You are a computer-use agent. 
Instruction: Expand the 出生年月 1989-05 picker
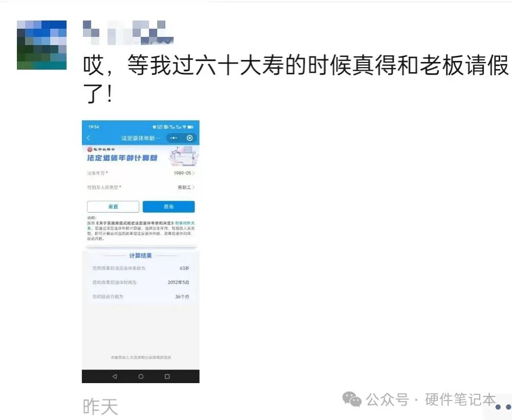click(141, 173)
